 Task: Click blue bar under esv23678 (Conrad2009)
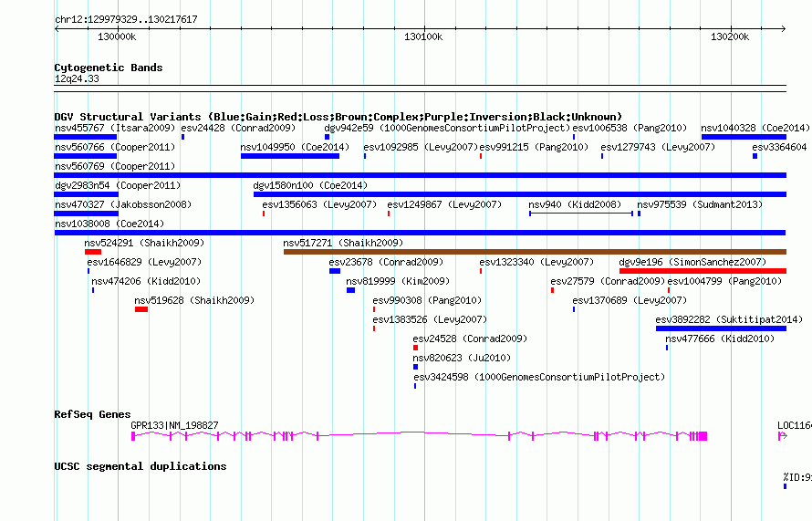[335, 271]
